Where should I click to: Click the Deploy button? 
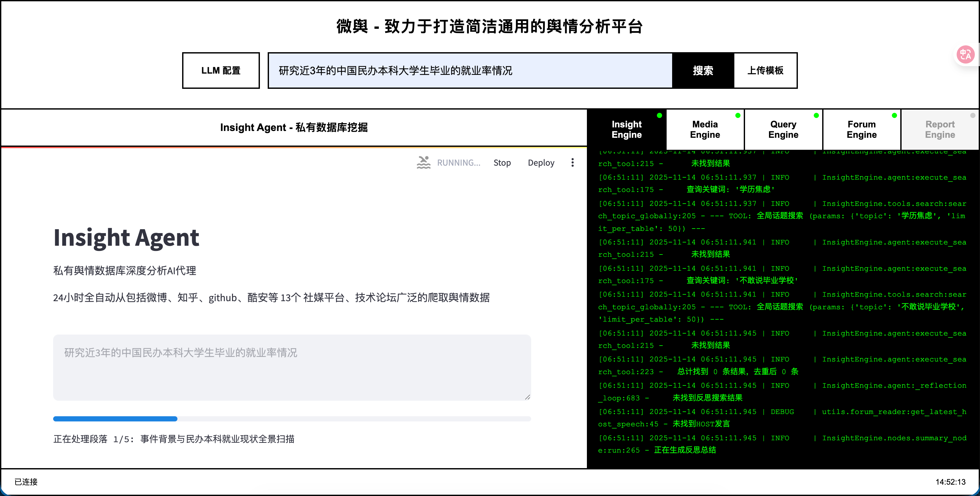tap(541, 162)
